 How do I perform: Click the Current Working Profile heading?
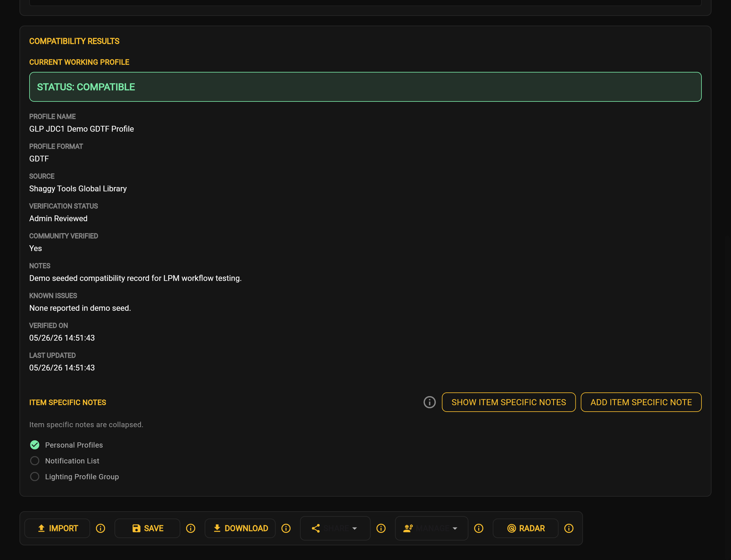coord(79,62)
